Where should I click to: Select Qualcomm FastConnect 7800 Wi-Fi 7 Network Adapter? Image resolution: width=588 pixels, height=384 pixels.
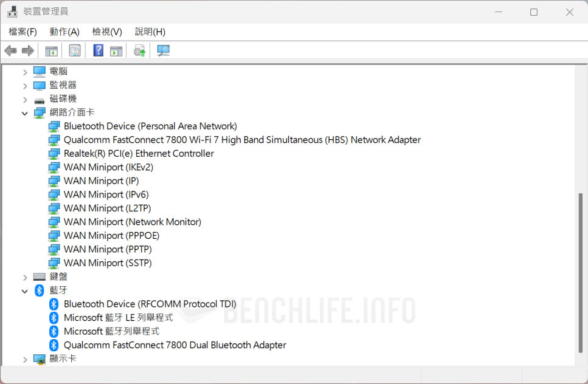(x=242, y=140)
